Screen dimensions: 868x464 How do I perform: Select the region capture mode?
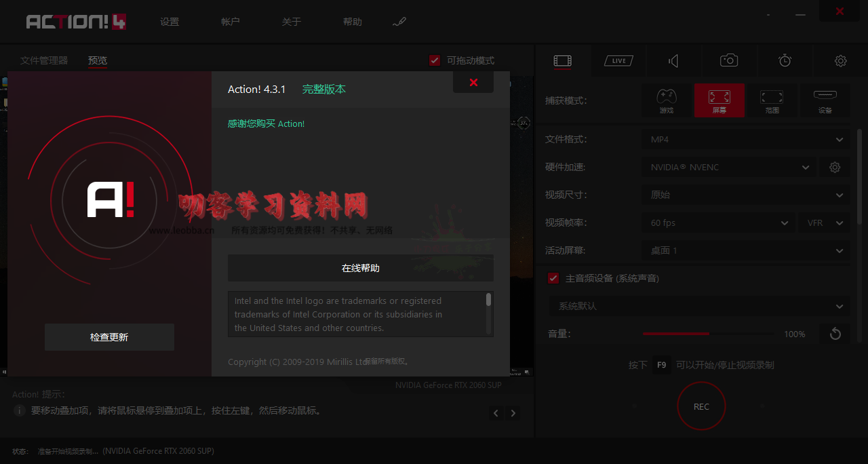(x=772, y=100)
